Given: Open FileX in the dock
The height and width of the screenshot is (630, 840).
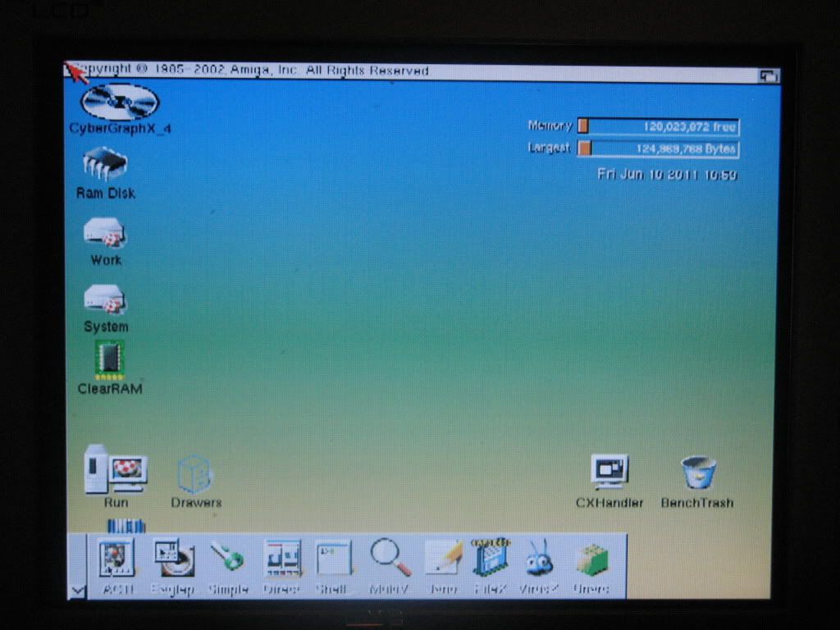Looking at the screenshot, I should pyautogui.click(x=491, y=558).
